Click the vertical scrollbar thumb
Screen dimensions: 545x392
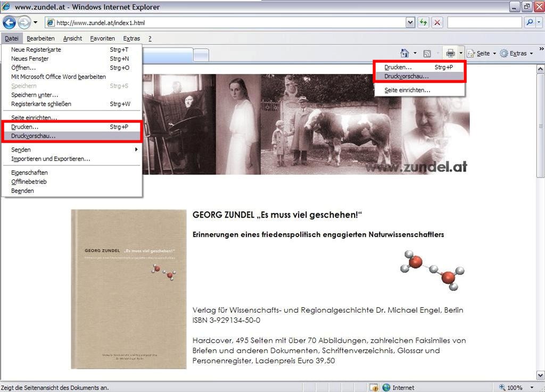click(x=540, y=126)
